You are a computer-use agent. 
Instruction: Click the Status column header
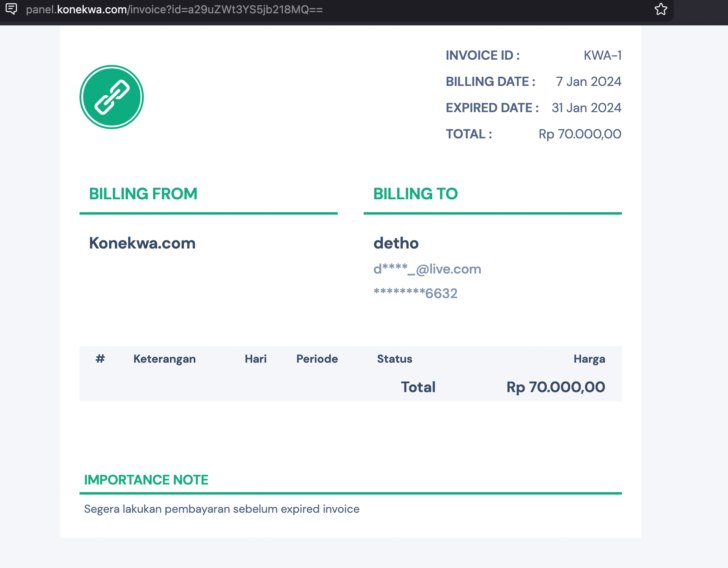click(394, 359)
